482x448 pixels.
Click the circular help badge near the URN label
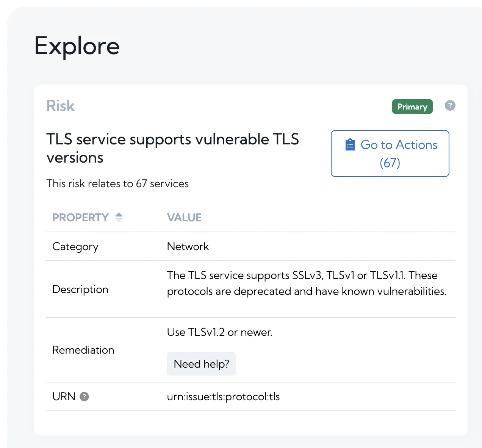(84, 396)
